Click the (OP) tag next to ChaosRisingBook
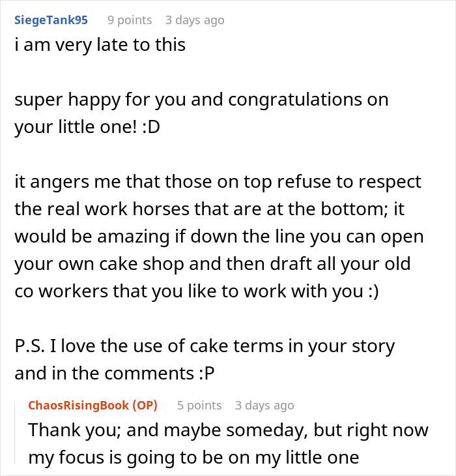 145,406
